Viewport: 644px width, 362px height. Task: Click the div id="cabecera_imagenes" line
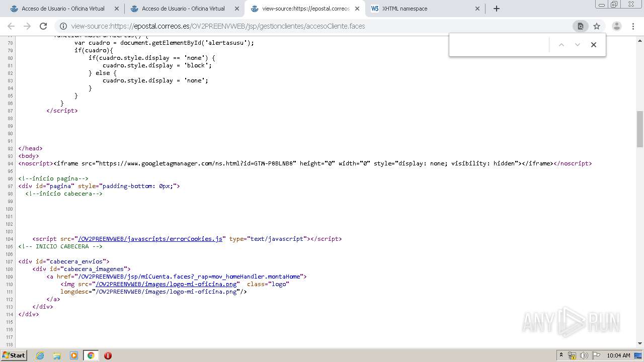click(x=82, y=269)
